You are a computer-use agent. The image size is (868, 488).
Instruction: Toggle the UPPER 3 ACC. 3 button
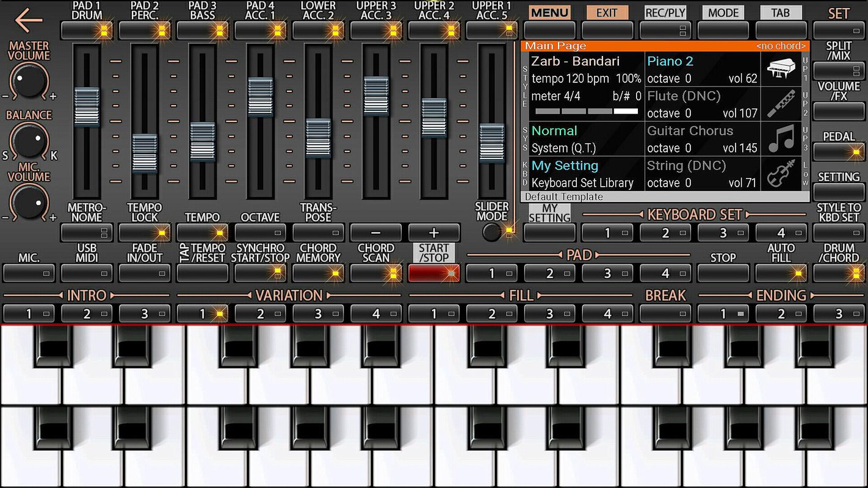click(x=377, y=30)
